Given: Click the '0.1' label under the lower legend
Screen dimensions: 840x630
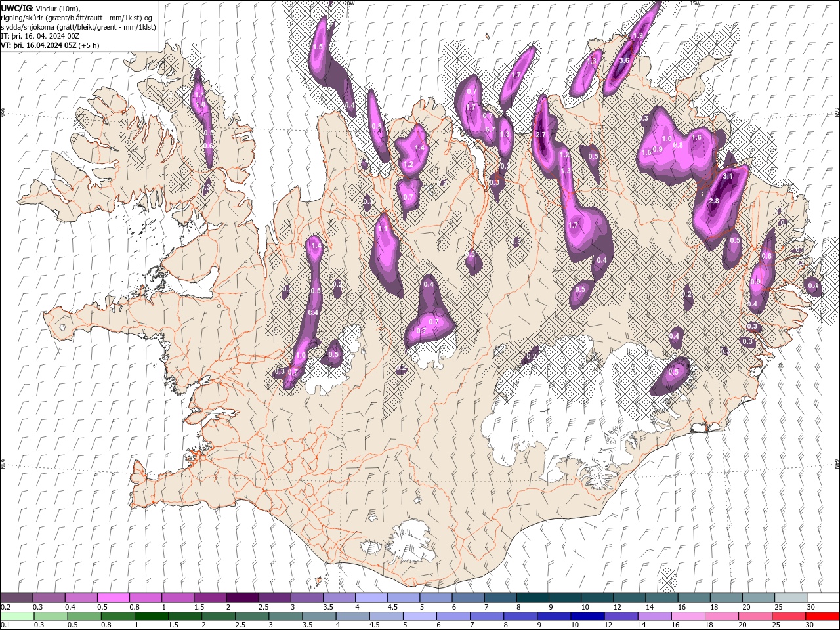Looking at the screenshot, I should pyautogui.click(x=6, y=625).
